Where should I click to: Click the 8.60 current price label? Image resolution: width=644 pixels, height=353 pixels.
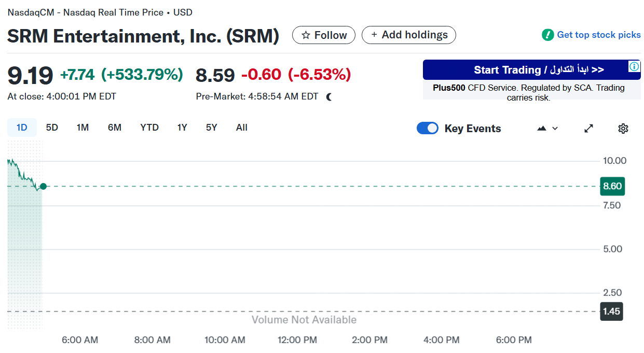click(612, 186)
